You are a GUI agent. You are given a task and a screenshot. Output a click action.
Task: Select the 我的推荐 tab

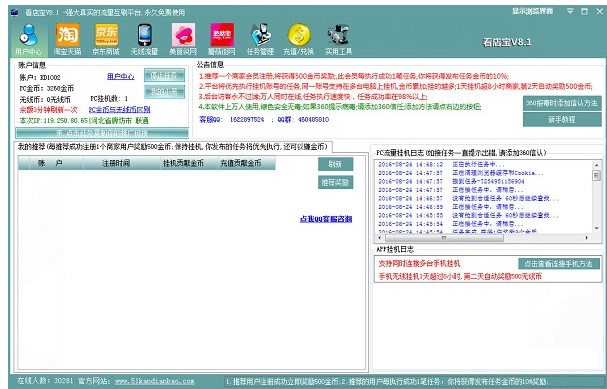pyautogui.click(x=173, y=147)
